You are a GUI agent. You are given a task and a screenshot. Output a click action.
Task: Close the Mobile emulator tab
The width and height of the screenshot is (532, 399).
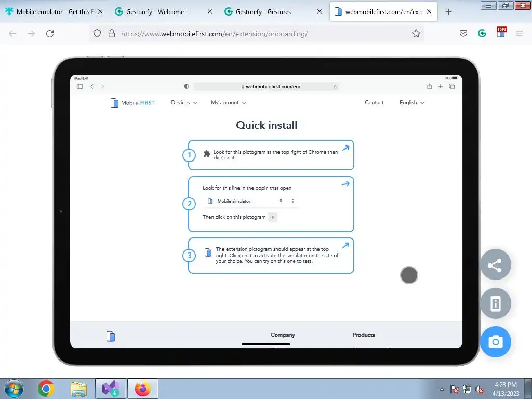pyautogui.click(x=100, y=11)
